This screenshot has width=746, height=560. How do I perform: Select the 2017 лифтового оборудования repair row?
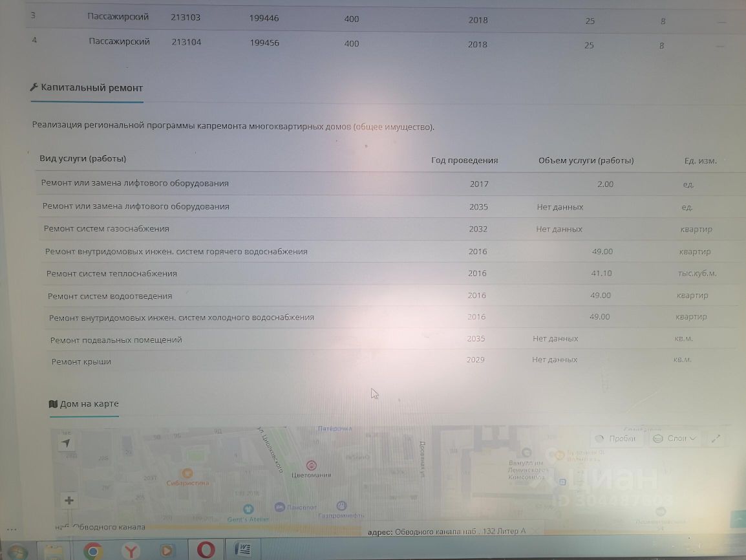tap(390, 184)
